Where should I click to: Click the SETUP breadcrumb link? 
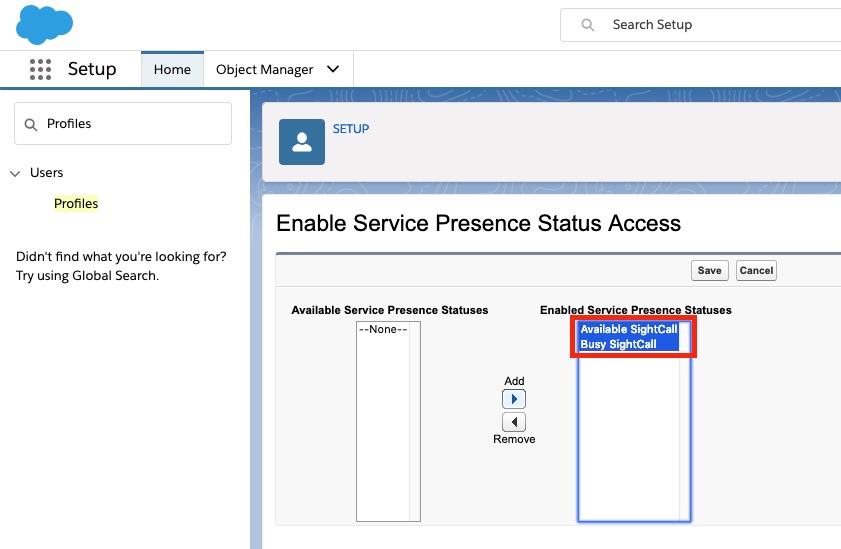[x=351, y=129]
